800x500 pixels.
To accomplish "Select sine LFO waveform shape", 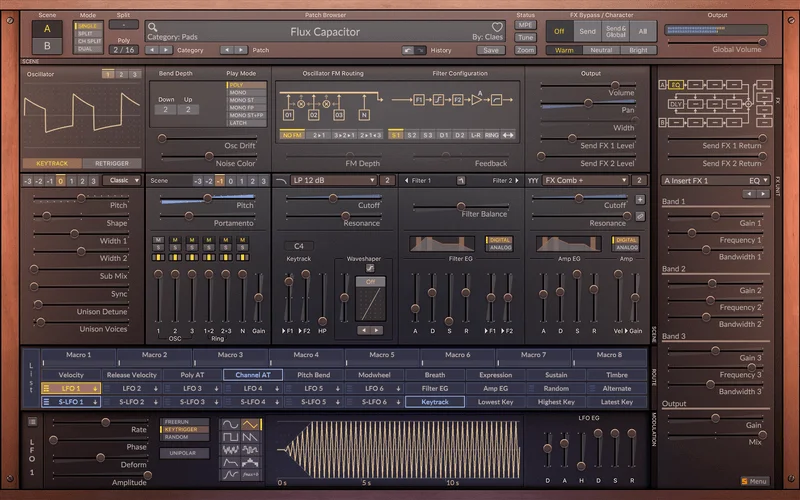I will coord(230,424).
